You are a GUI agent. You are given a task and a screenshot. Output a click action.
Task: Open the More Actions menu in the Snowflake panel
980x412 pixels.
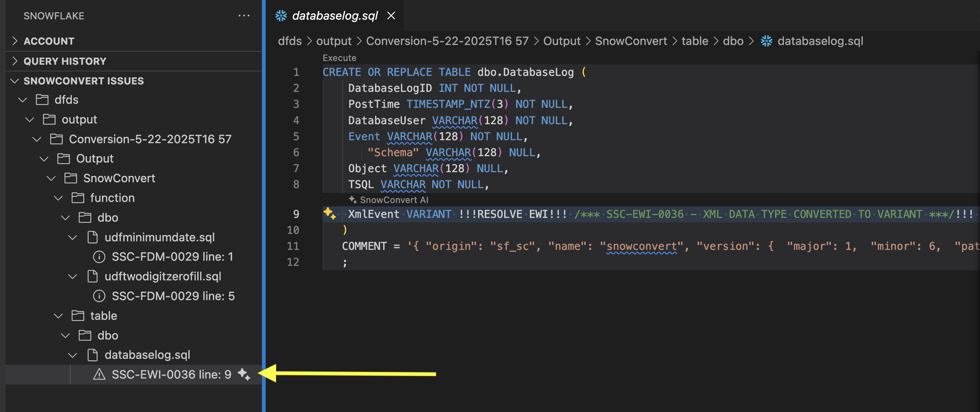pos(244,15)
